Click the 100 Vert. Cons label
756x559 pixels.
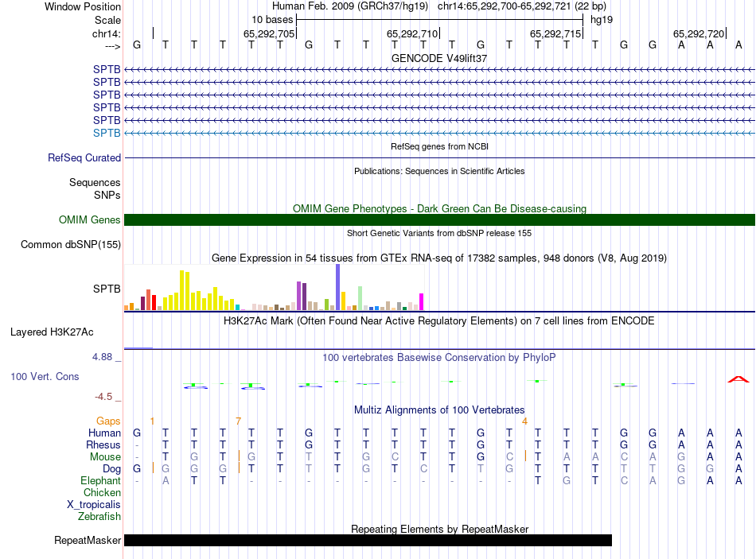coord(45,376)
